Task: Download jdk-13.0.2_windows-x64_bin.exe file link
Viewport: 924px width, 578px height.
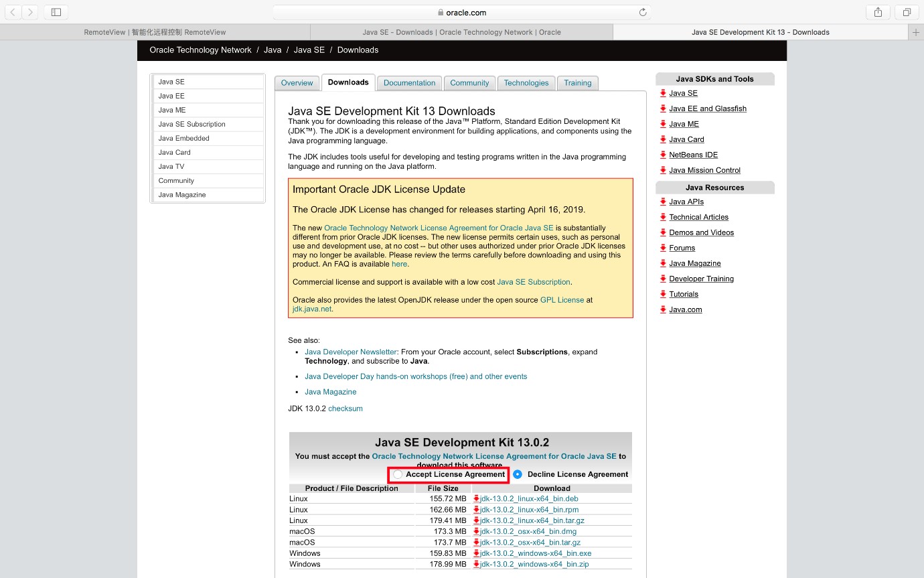Action: click(x=536, y=553)
